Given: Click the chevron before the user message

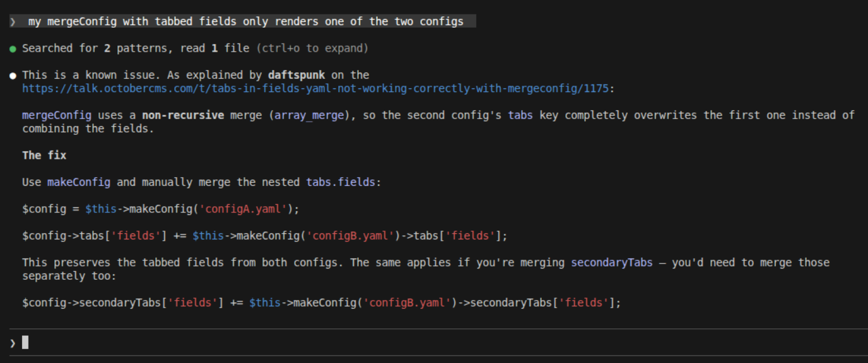Looking at the screenshot, I should coord(13,22).
